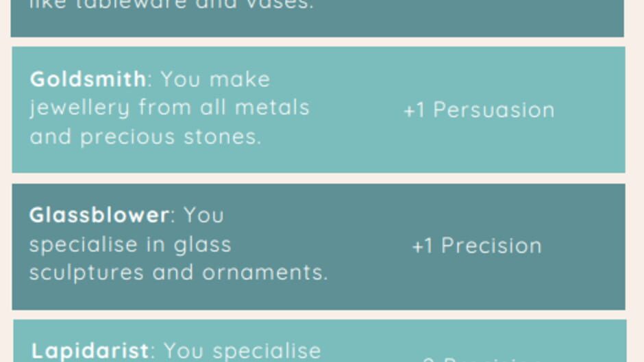Image resolution: width=644 pixels, height=362 pixels.
Task: Click the word You beside Glassblower
Action: 203,215
